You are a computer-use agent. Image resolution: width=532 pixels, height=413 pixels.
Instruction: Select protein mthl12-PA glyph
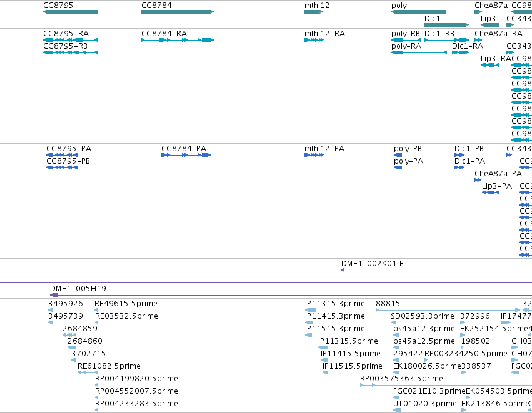tap(314, 155)
